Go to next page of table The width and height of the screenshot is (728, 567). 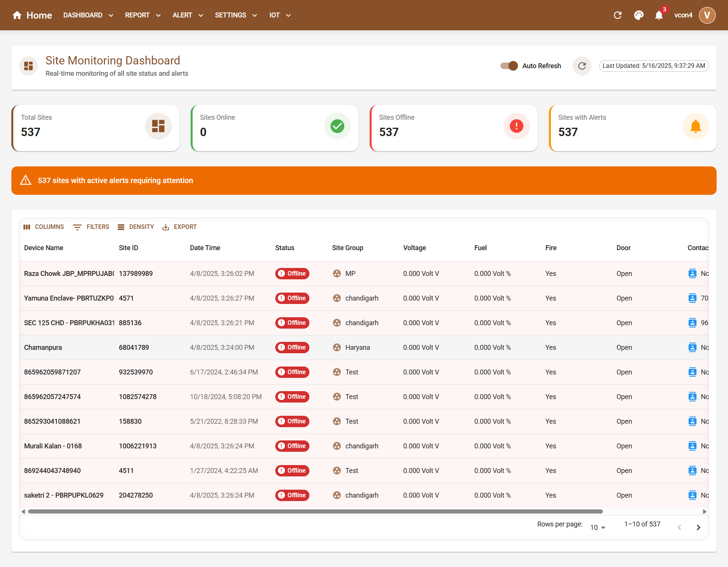point(698,527)
